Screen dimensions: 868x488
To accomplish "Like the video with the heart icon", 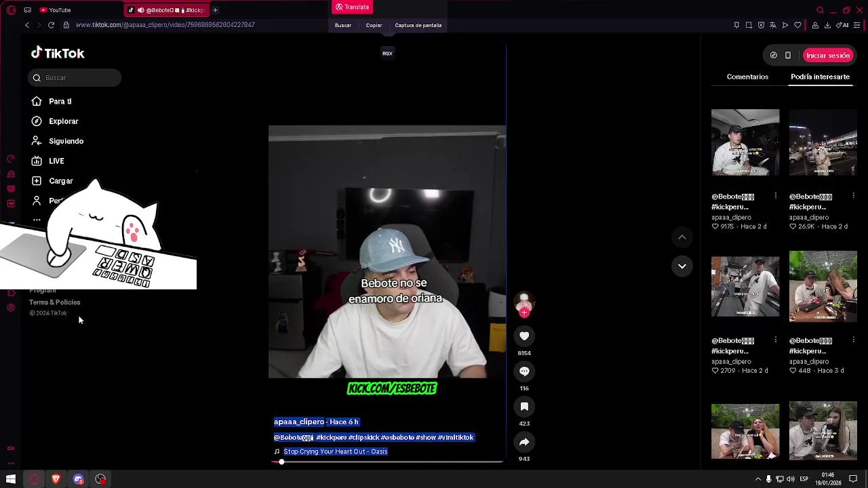I will (x=524, y=336).
